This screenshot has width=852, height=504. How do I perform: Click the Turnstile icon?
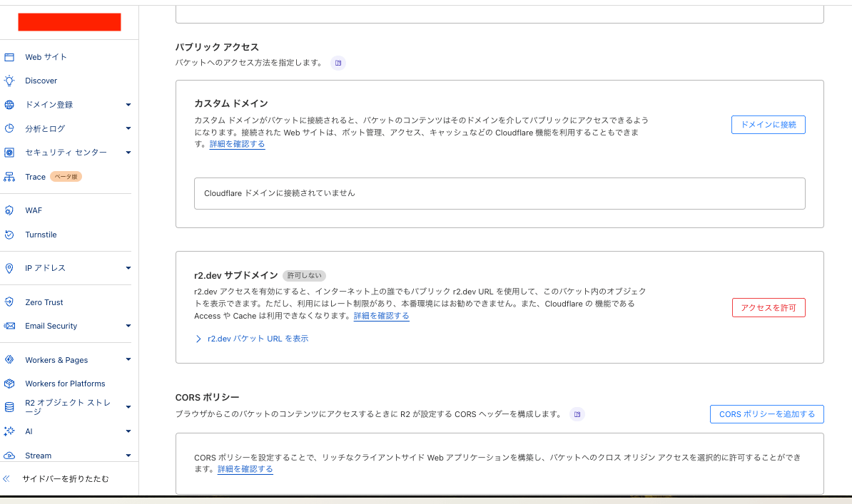(x=9, y=235)
